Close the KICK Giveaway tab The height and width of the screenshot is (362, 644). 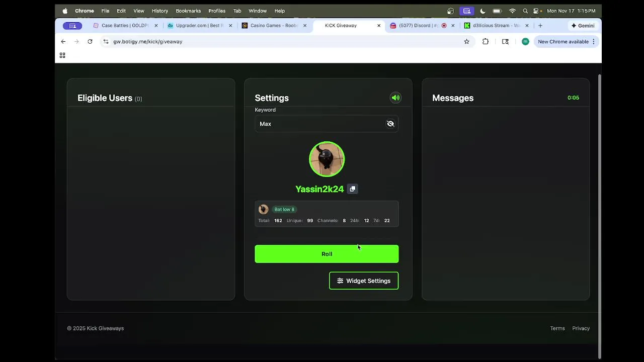pyautogui.click(x=379, y=26)
